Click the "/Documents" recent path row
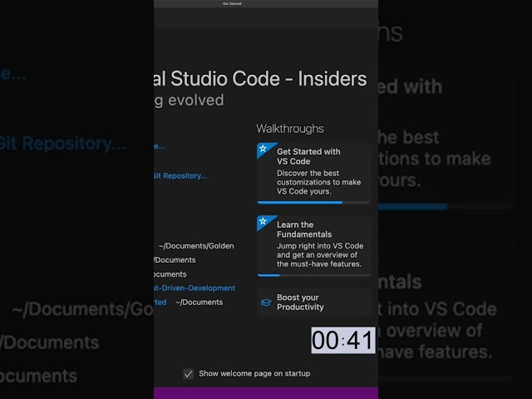 click(x=175, y=260)
